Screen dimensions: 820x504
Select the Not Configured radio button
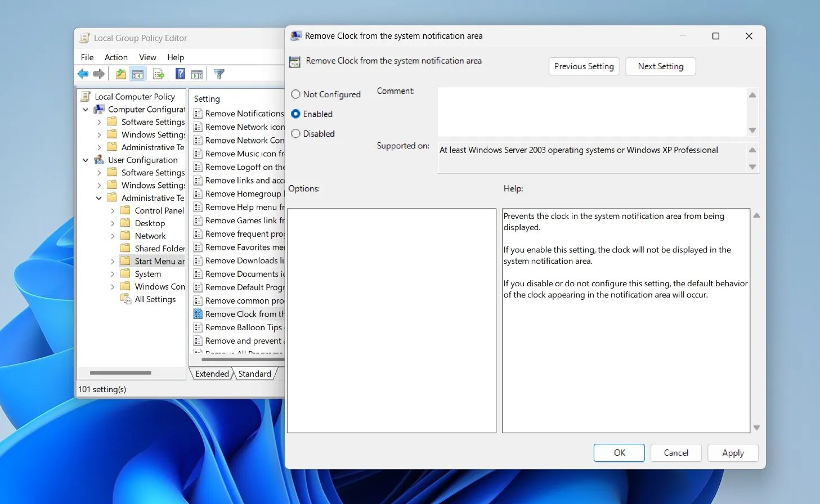pos(295,94)
